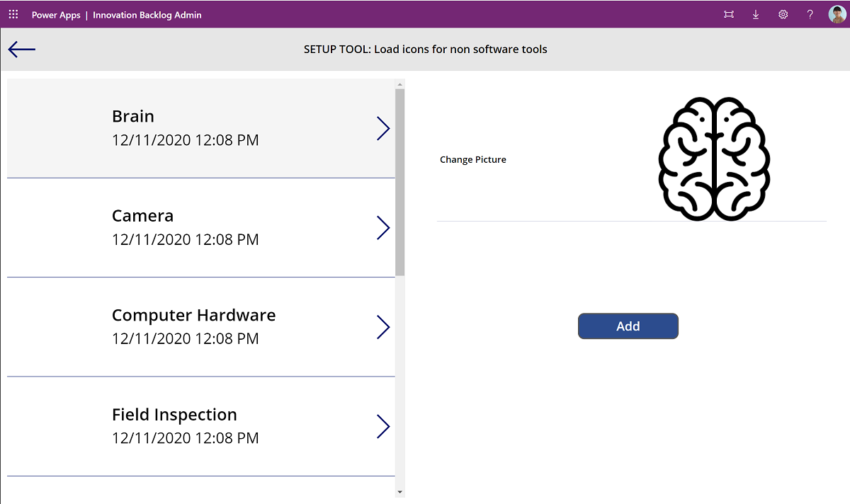The height and width of the screenshot is (504, 850).
Task: Open details arrow for Computer Hardware
Action: pyautogui.click(x=383, y=327)
